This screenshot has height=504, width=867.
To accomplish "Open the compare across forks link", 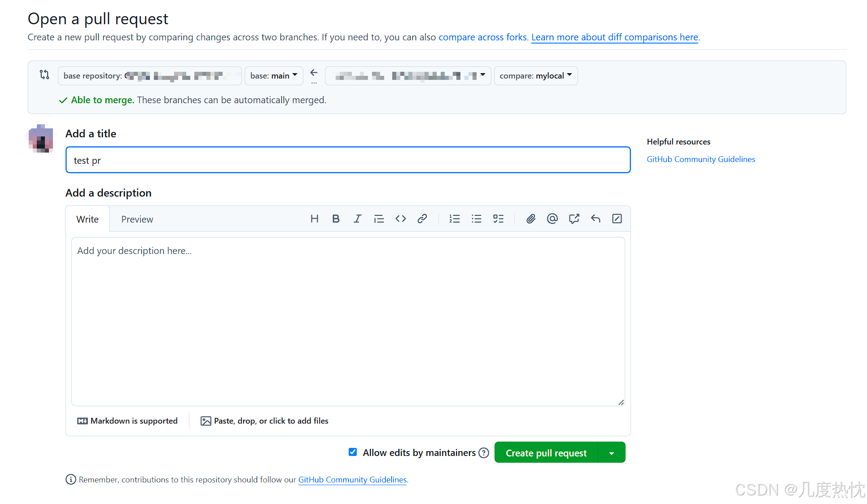I will pyautogui.click(x=482, y=37).
